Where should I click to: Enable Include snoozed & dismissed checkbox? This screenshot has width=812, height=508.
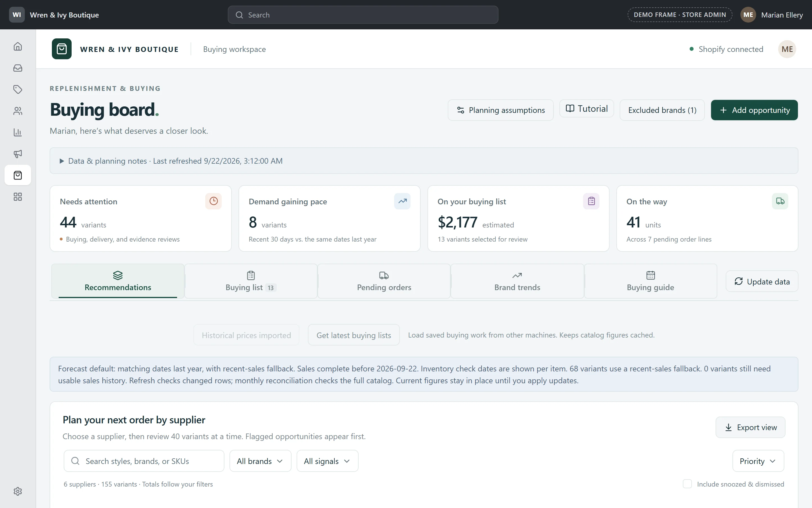pyautogui.click(x=687, y=484)
